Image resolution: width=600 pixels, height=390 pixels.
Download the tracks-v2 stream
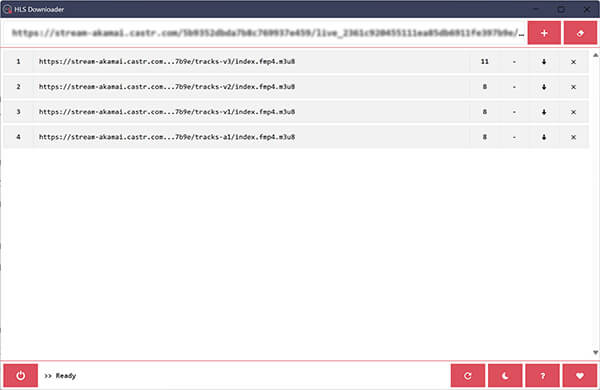[x=544, y=87]
